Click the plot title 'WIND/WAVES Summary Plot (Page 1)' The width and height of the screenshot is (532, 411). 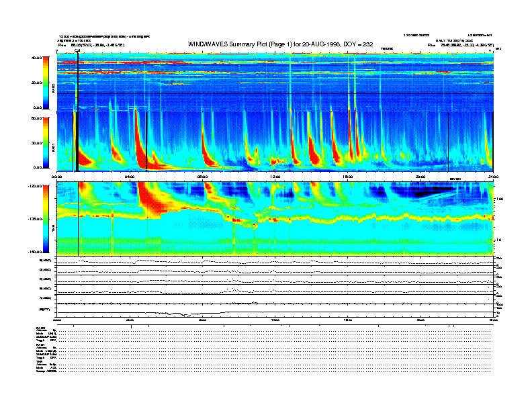(240, 44)
